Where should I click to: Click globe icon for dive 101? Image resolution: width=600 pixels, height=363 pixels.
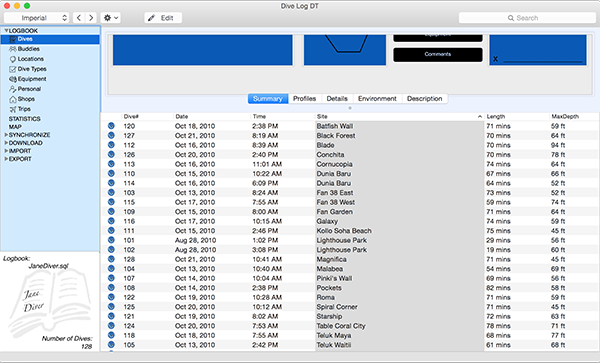coord(111,240)
